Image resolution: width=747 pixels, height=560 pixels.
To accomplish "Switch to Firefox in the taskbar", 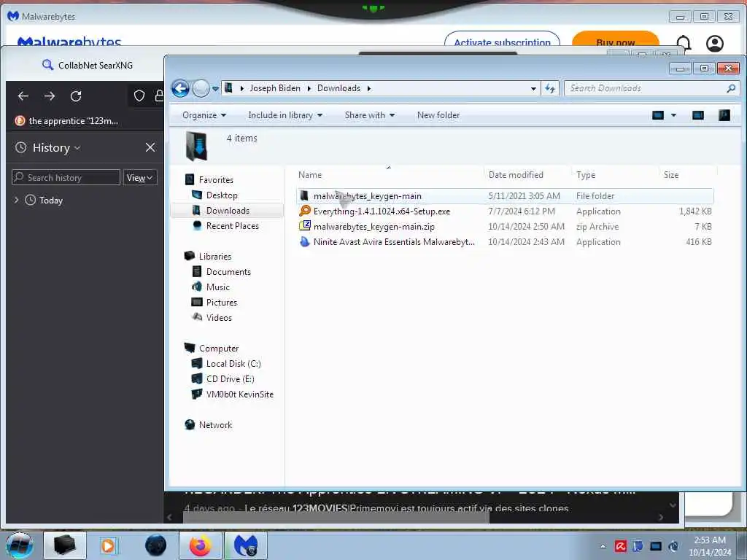I will pos(200,545).
